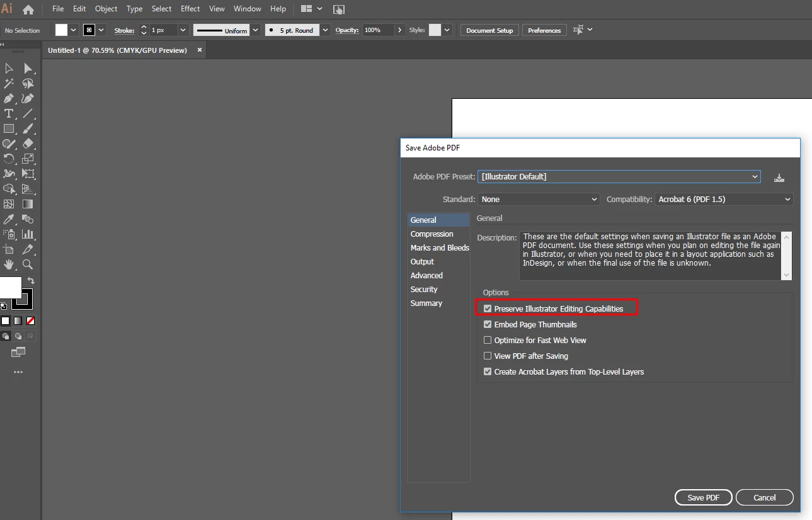Select the Mesh tool
The height and width of the screenshot is (520, 812).
pos(9,204)
